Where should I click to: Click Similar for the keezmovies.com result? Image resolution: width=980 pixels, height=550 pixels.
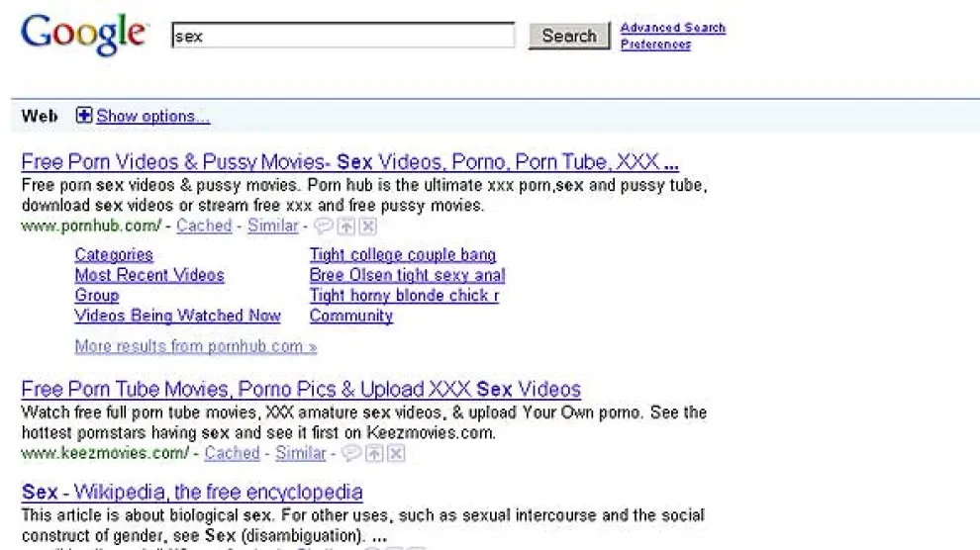[x=300, y=453]
